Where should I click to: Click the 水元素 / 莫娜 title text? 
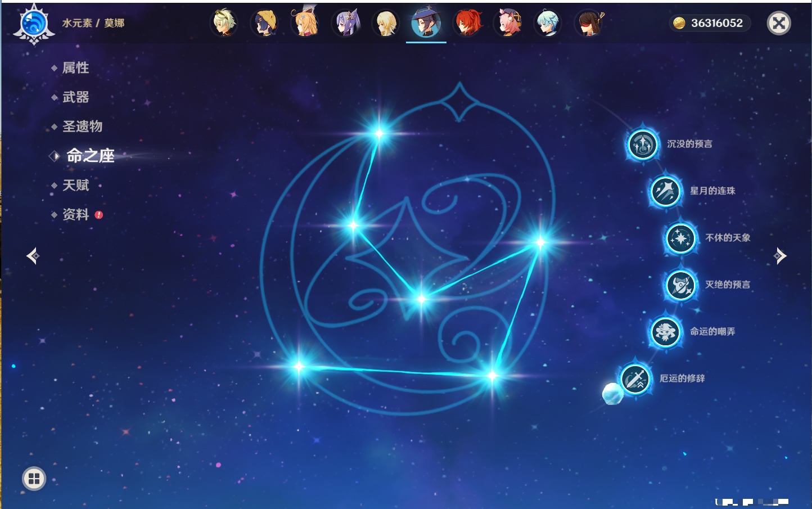[93, 23]
